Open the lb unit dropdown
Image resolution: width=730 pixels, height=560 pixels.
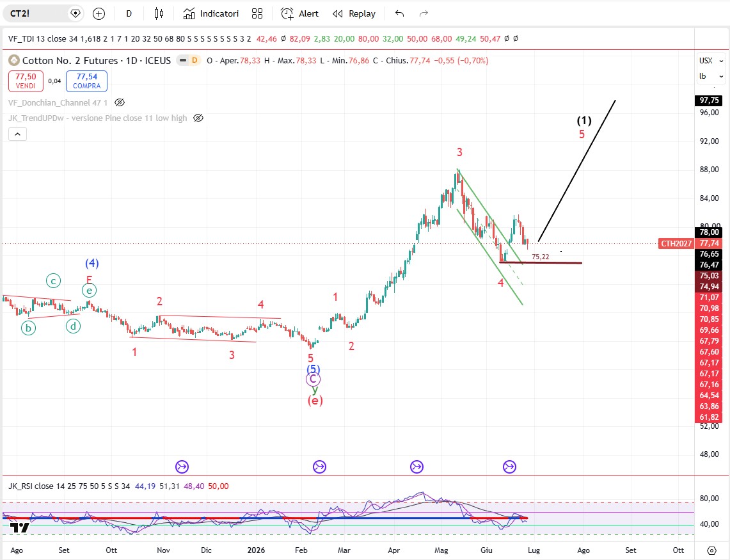tap(711, 76)
